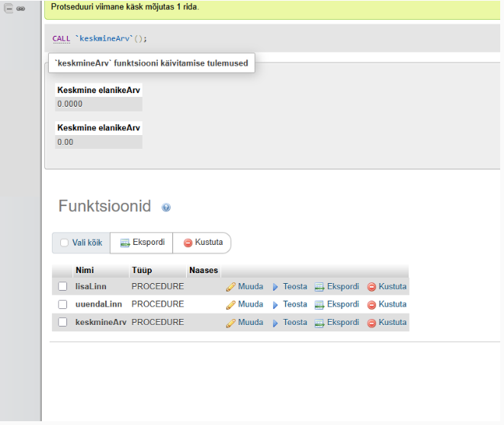Image resolution: width=504 pixels, height=425 pixels.
Task: Click the Teosta play icon for uuendaLinn
Action: point(276,304)
